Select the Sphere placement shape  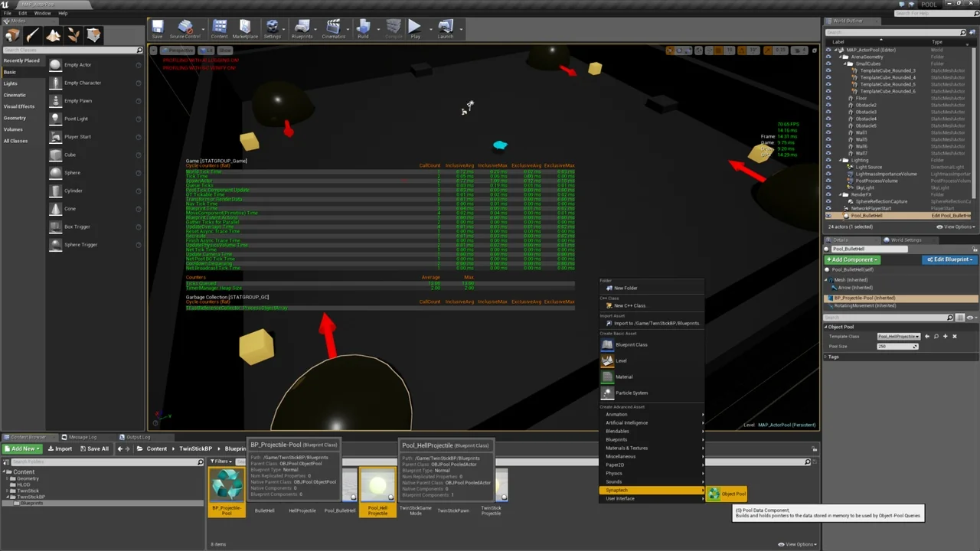(71, 172)
